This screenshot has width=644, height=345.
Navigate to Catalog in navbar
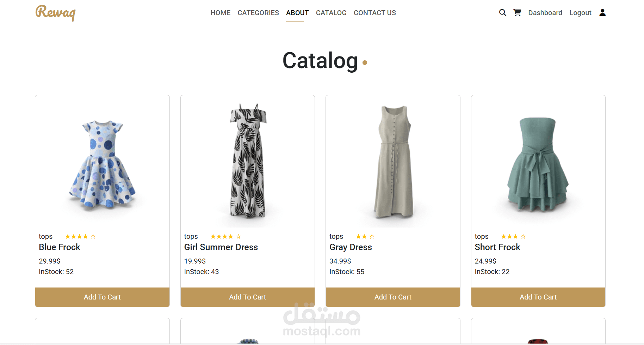coord(331,13)
